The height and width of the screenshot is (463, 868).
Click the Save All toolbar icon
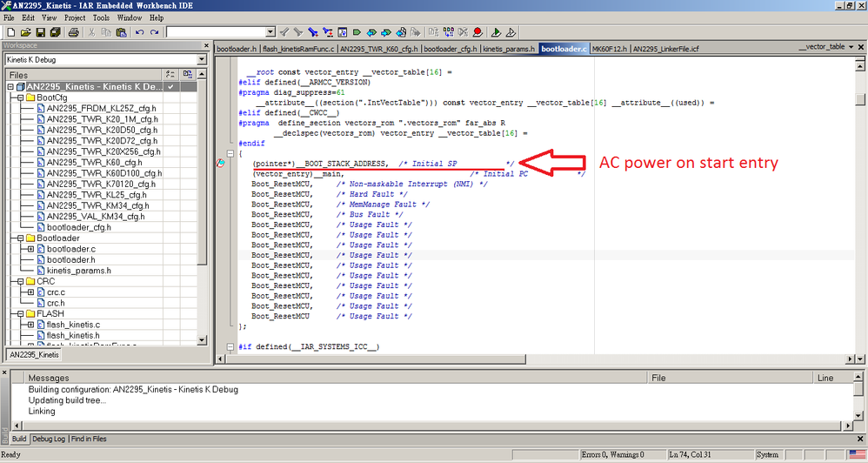tap(55, 33)
